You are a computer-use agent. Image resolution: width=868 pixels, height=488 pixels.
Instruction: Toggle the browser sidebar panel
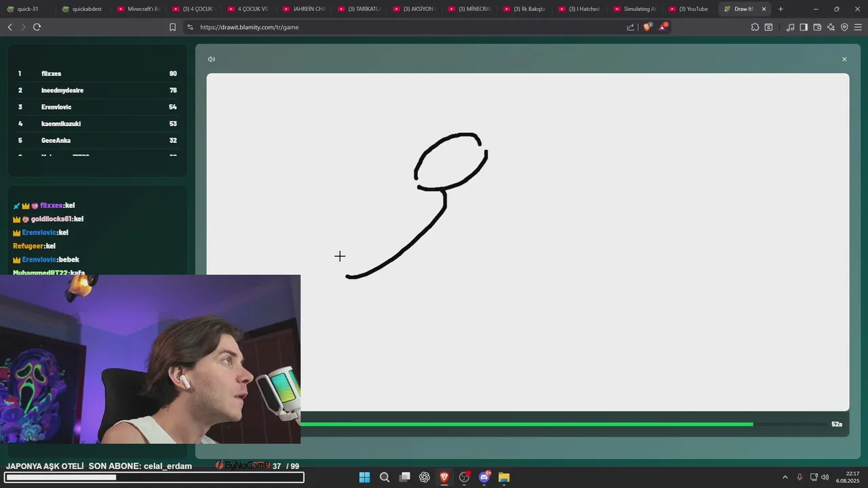point(804,27)
